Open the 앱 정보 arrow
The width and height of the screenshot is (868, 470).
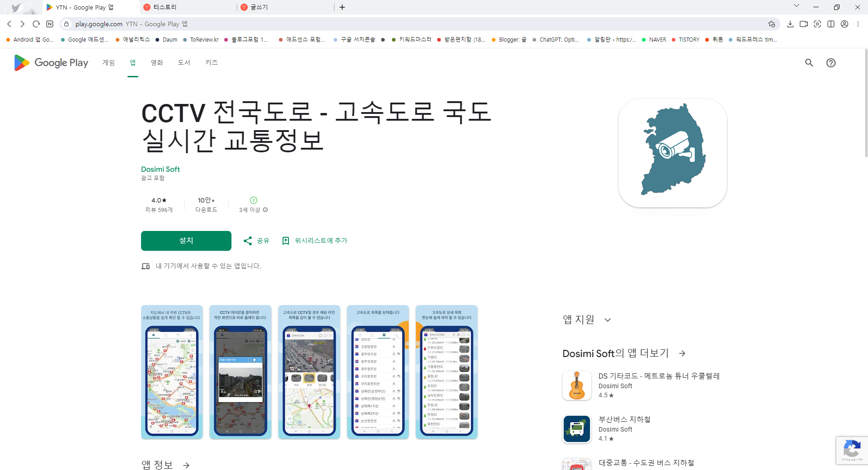click(x=186, y=465)
